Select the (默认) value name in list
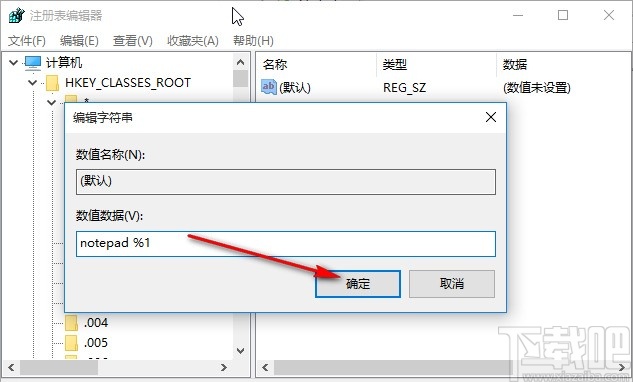The image size is (633, 382). 295,87
